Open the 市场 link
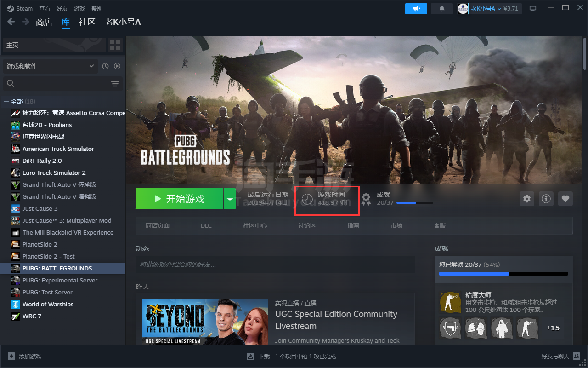 pyautogui.click(x=396, y=225)
